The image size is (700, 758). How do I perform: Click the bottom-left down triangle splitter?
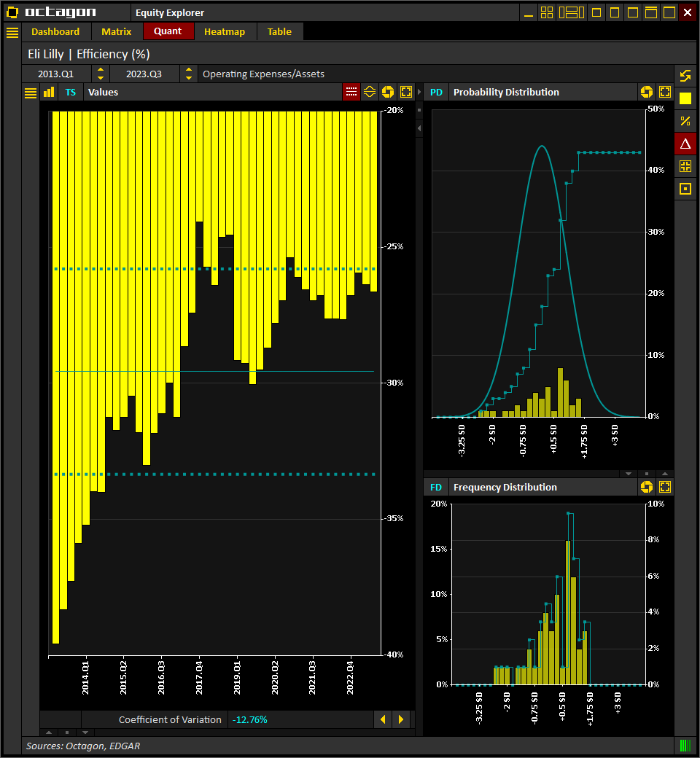pyautogui.click(x=85, y=732)
